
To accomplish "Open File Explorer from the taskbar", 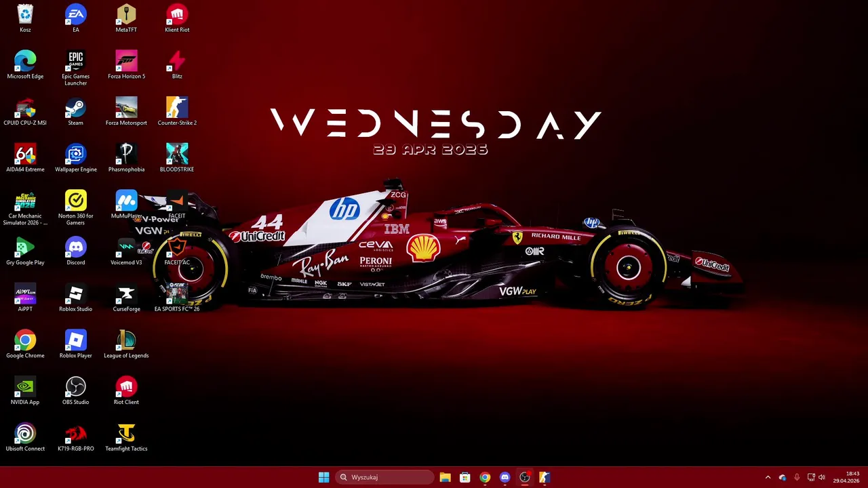I will point(445,477).
